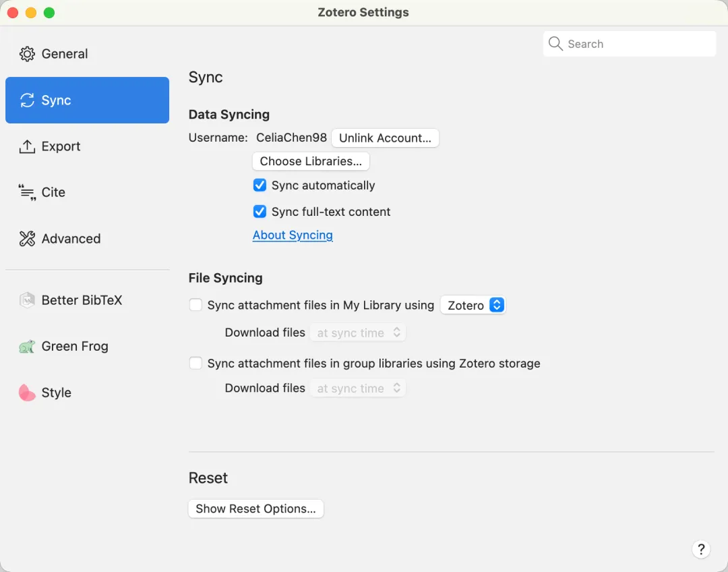Click the help question mark button

(701, 549)
